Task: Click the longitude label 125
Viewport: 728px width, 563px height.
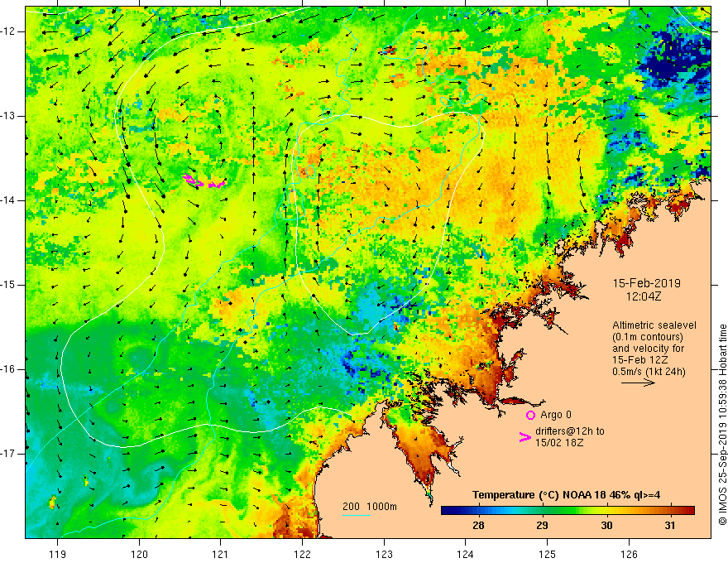Action: click(x=548, y=554)
